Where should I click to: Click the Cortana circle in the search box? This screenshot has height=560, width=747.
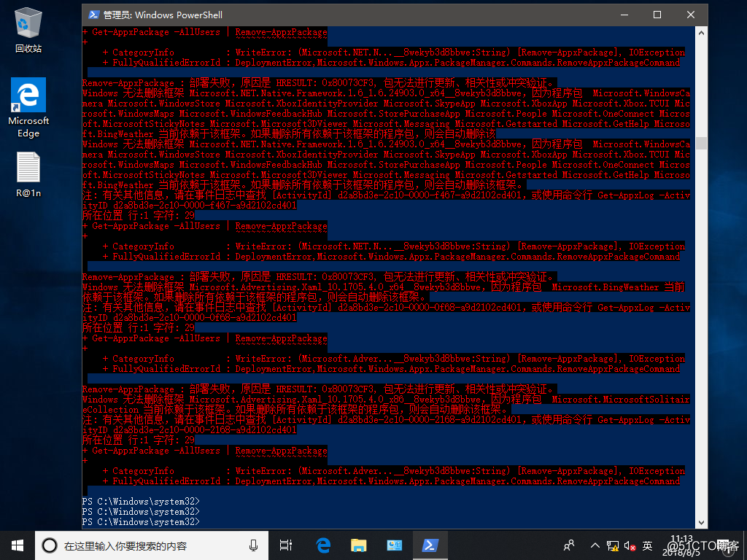point(50,545)
